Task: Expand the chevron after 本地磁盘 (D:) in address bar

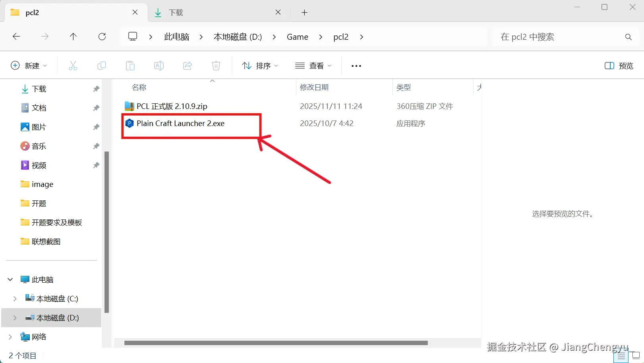Action: 274,37
